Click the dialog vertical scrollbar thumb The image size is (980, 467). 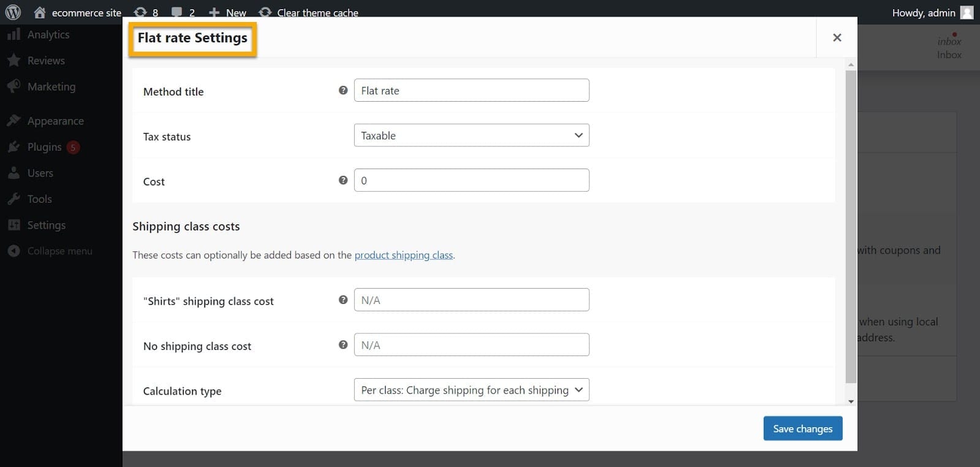(x=851, y=226)
